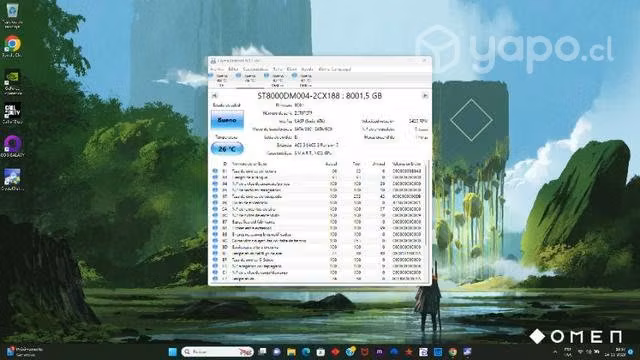
Task: Open the Ayuda menu
Action: click(307, 69)
